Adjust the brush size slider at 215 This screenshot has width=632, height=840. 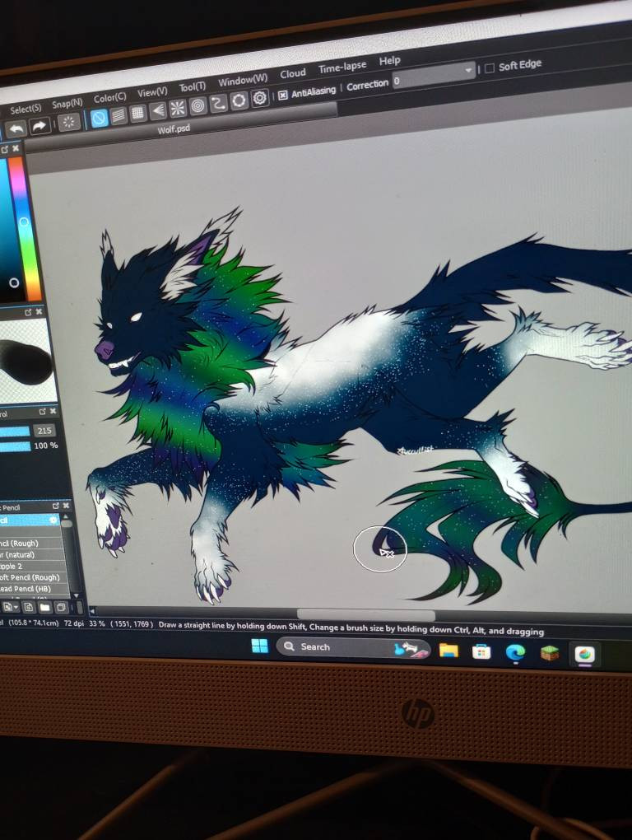(15, 432)
